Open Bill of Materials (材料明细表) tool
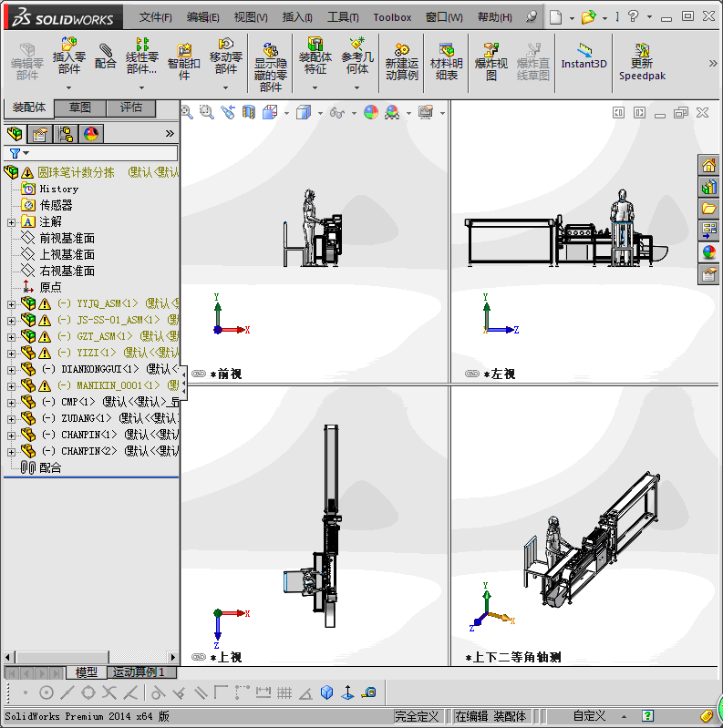Viewport: 723px width, 728px height. 447,61
